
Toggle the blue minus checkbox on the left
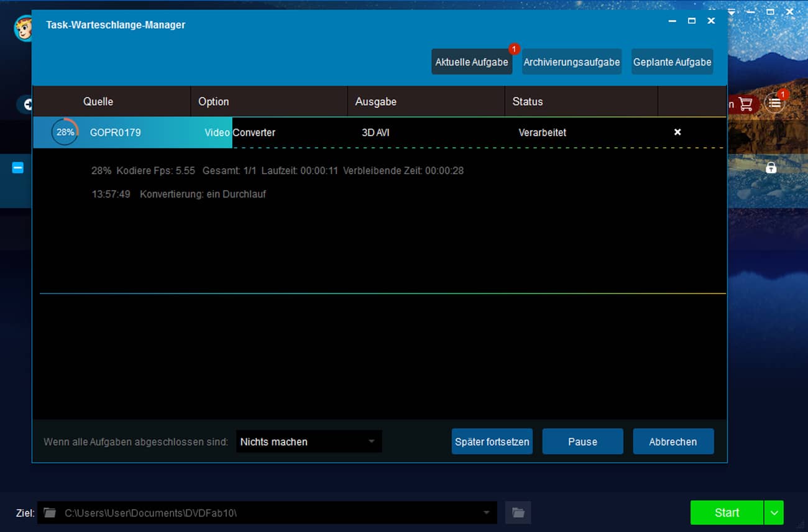[x=18, y=168]
